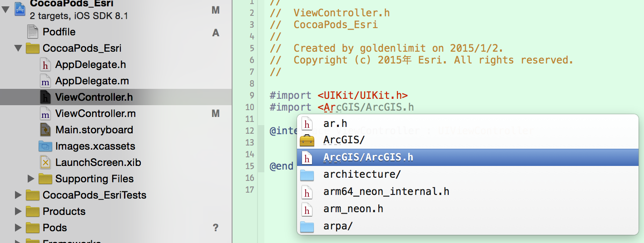
Task: Click the ArcGIS/ framework toolbox icon
Action: 307,140
